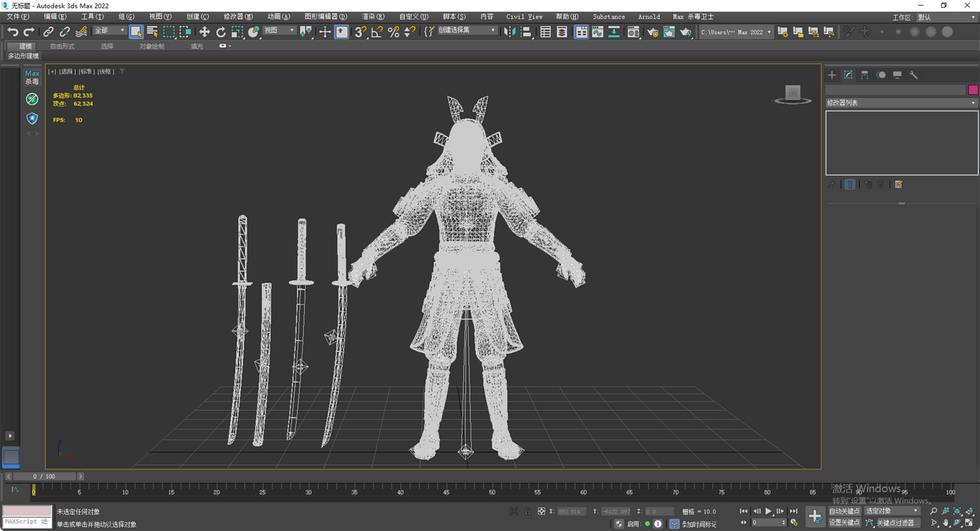Choose the Rectangular Selection Region tool
Image resolution: width=980 pixels, height=531 pixels.
pos(169,31)
